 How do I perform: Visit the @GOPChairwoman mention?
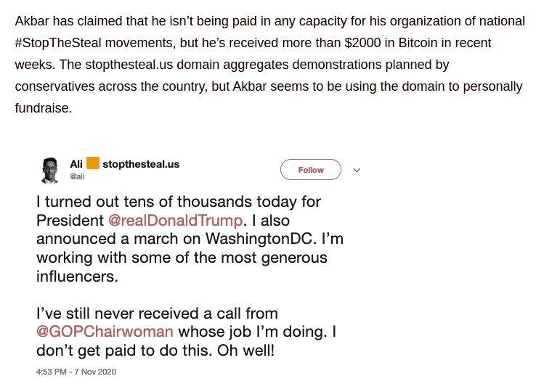[x=105, y=332]
